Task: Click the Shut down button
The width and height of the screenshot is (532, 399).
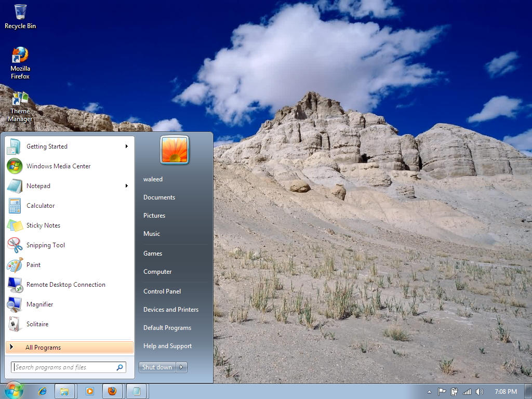Action: click(156, 367)
